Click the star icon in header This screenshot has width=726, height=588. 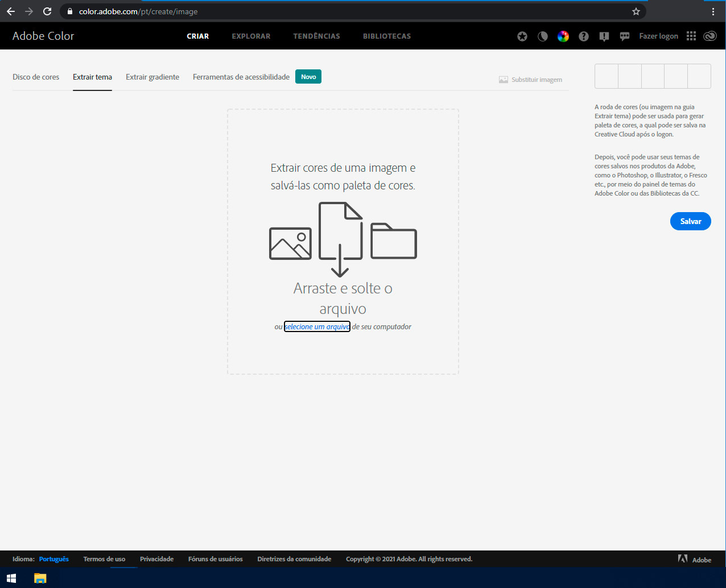522,36
